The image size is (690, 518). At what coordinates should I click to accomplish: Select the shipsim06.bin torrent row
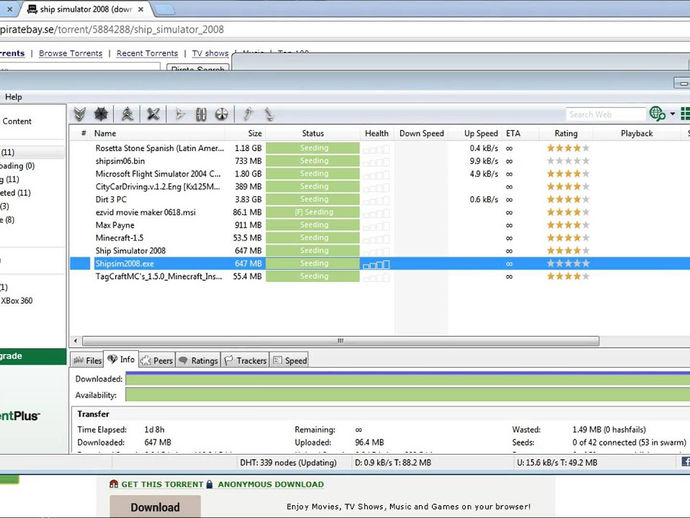click(379, 161)
